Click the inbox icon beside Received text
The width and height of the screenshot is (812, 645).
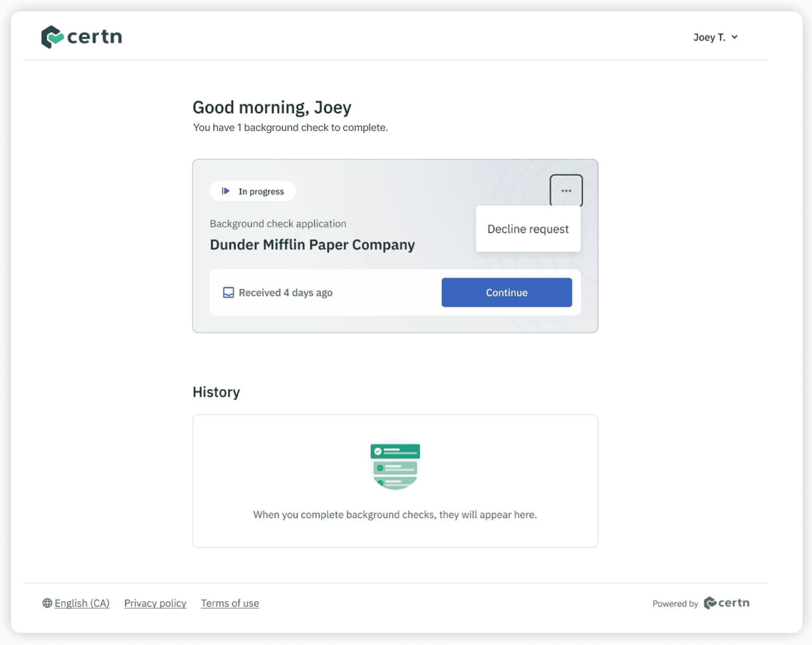pos(228,293)
